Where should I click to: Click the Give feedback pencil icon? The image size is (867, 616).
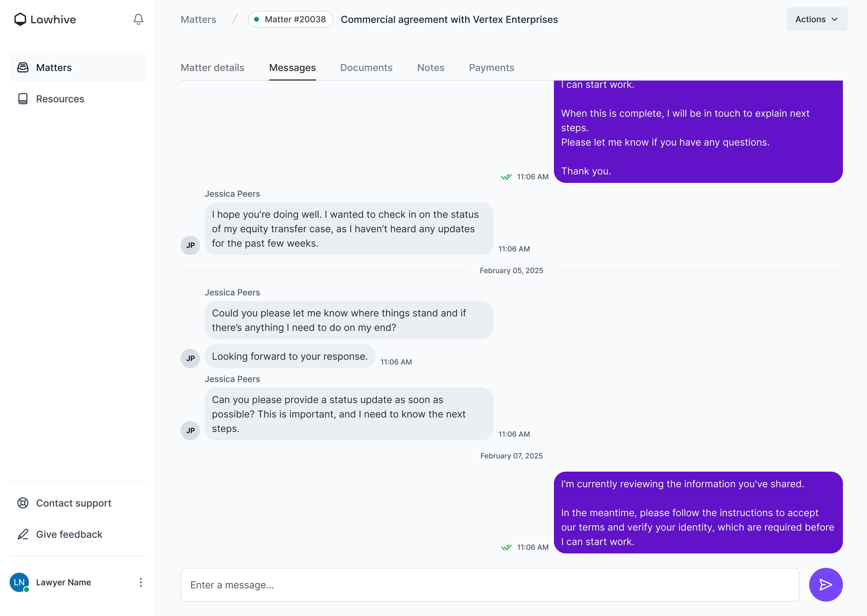point(23,534)
